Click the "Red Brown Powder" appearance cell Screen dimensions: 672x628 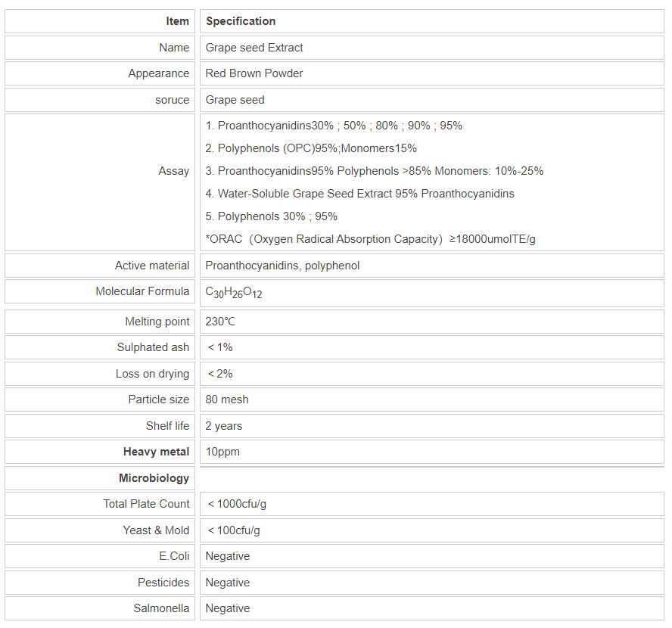point(254,73)
